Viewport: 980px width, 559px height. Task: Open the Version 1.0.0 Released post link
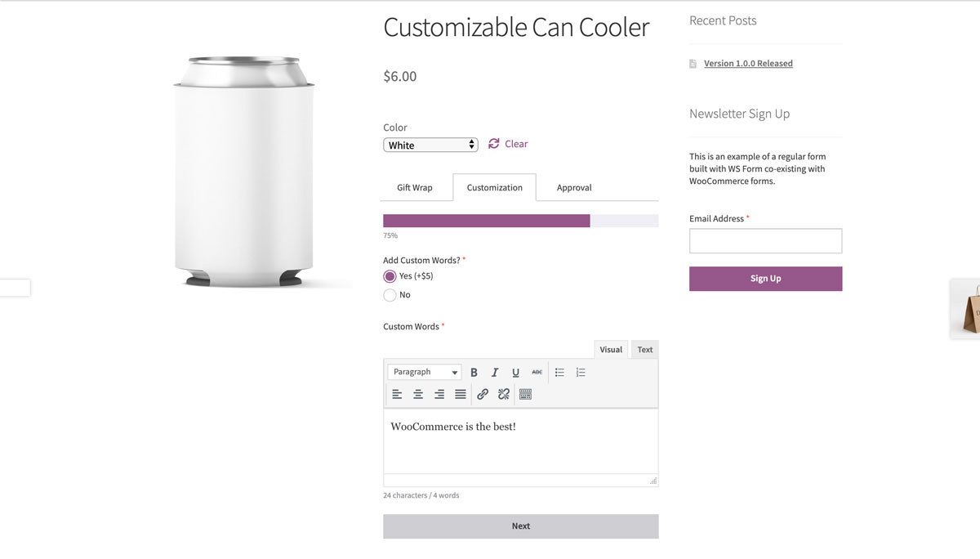coord(748,63)
